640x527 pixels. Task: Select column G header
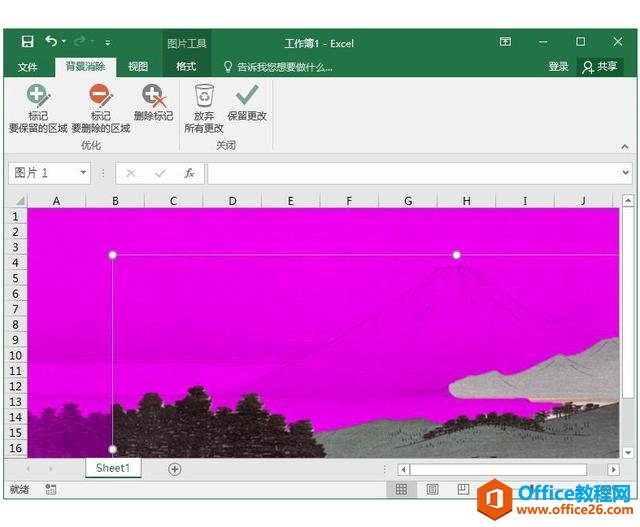click(x=408, y=200)
